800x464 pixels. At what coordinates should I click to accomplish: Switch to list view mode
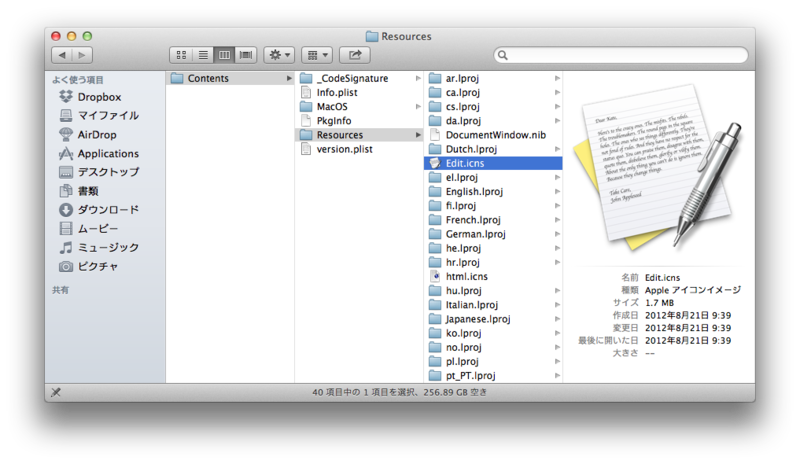click(x=203, y=55)
